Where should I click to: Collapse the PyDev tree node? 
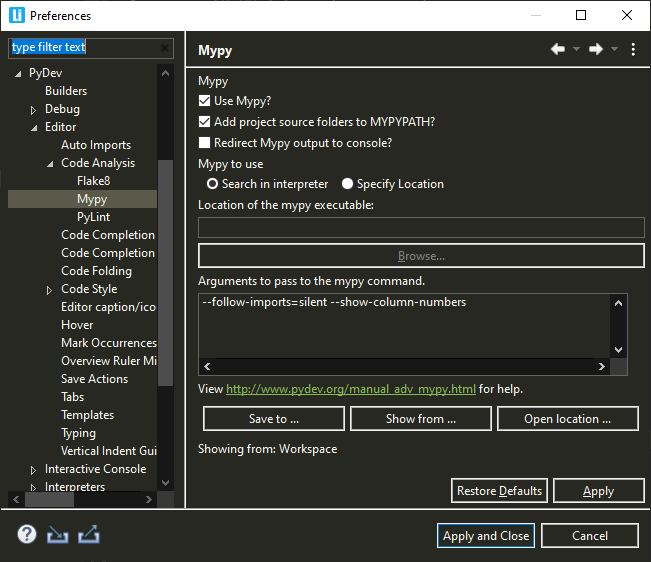point(18,74)
